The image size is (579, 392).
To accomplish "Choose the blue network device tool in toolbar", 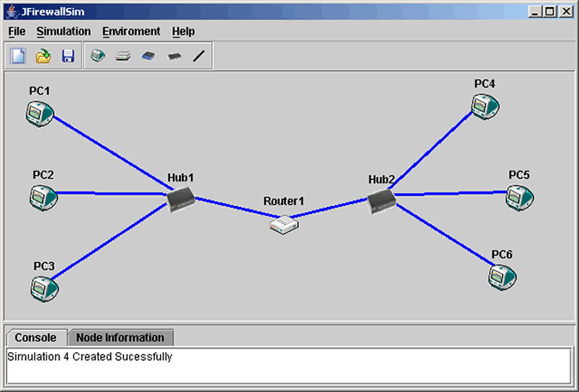I will point(148,56).
